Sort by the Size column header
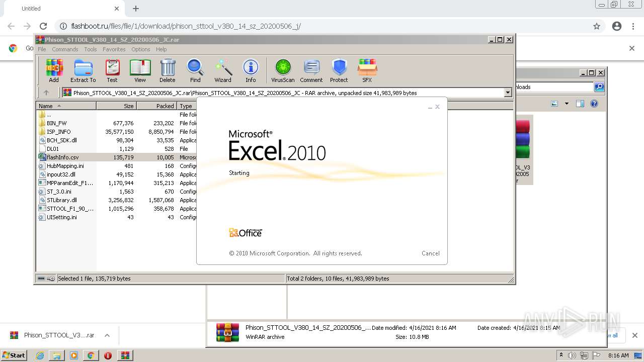644x362 pixels. [116, 106]
